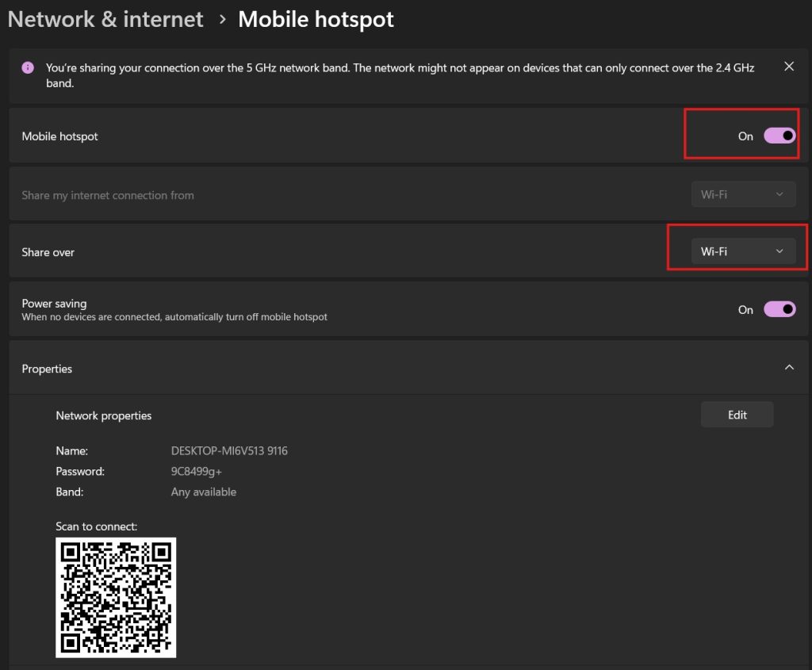Open the Share over Wi-Fi dropdown
Screen dimensions: 812x670
point(743,251)
